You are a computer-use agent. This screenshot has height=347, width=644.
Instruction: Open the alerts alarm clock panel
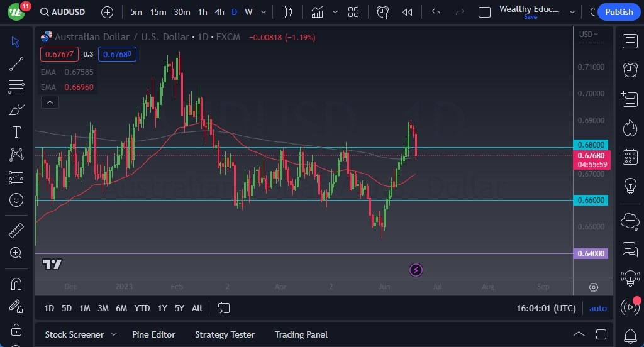tap(630, 69)
